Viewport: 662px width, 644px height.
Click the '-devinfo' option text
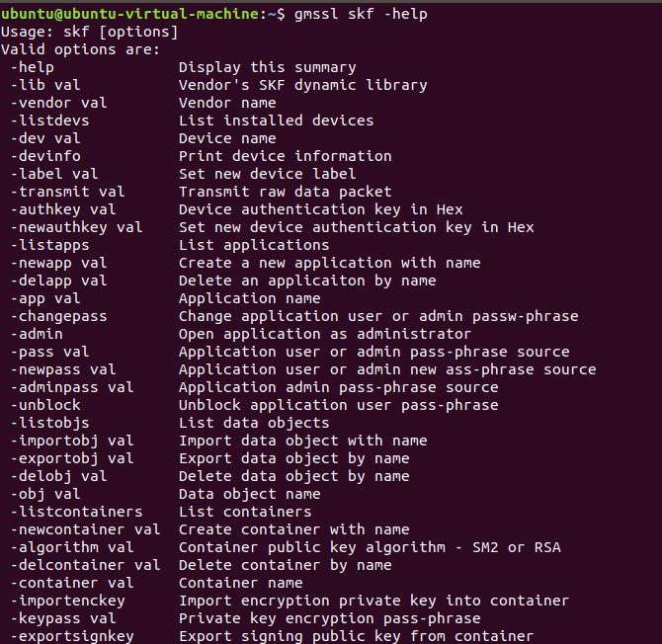(46, 156)
